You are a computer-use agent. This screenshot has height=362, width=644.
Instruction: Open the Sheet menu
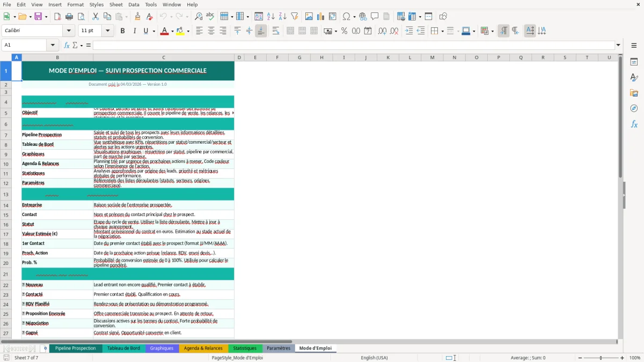point(116,4)
